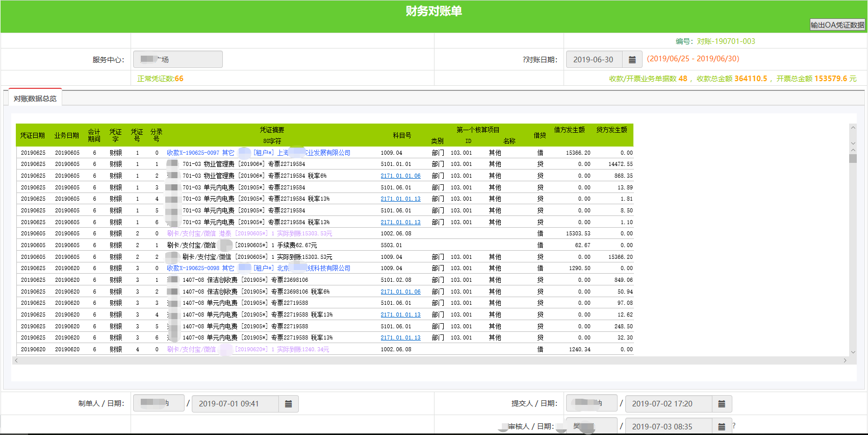Open account link 2171.01.01.06 in 物业管理费 row
Screen dimensions: 868x435
400,176
